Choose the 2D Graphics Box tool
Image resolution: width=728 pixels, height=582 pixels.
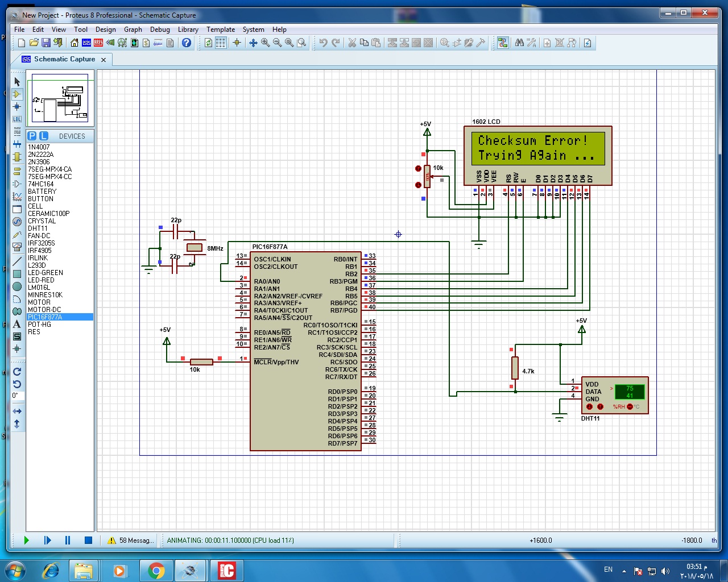(x=17, y=274)
